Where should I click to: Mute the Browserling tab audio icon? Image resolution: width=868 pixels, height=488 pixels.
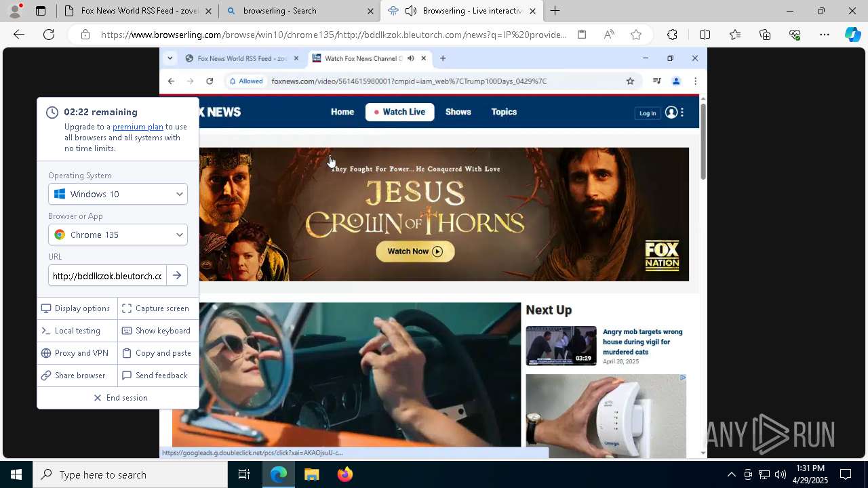point(410,11)
